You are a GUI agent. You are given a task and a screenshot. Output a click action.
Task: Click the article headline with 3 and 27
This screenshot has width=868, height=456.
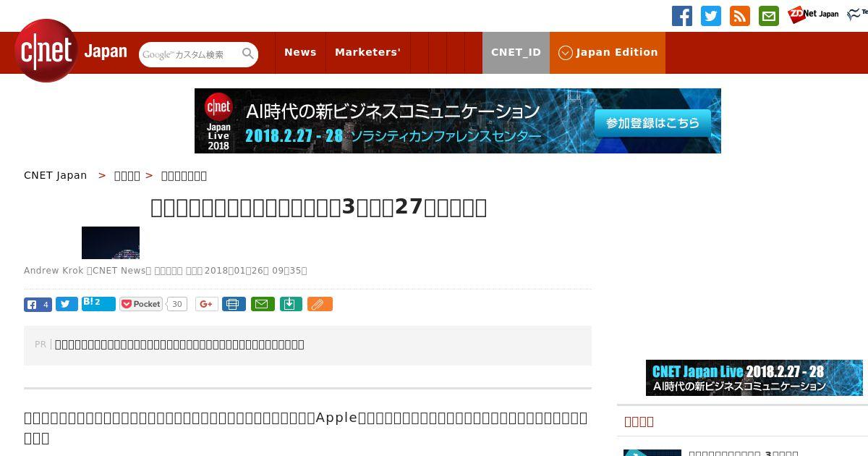[319, 208]
